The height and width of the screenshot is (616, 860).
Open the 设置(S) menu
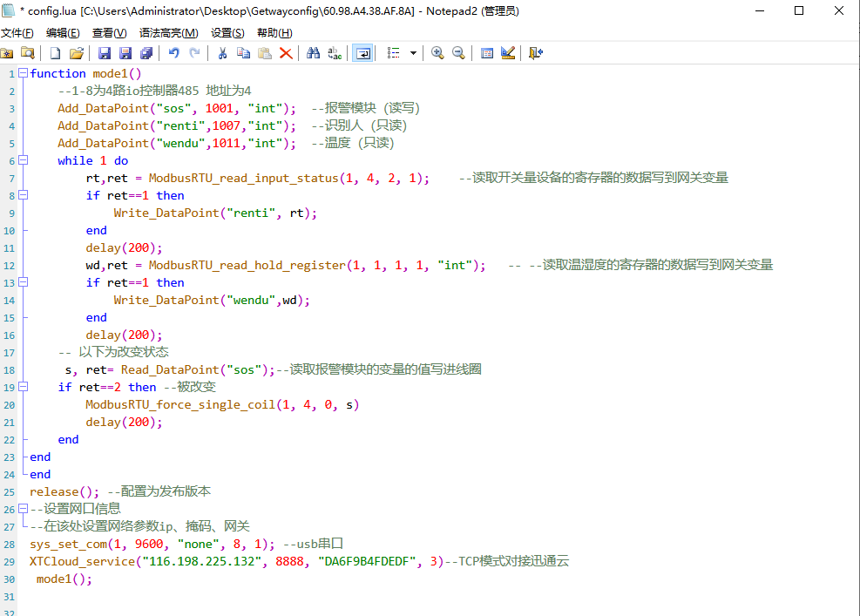coord(227,32)
